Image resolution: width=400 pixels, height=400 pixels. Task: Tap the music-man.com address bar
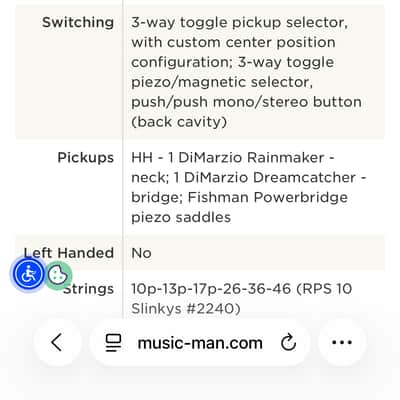coord(200,343)
